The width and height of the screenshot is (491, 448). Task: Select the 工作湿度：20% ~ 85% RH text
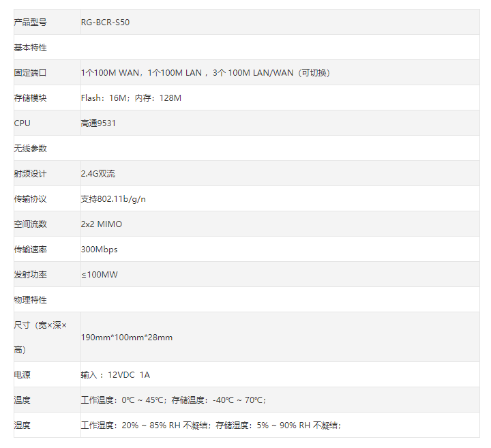pyautogui.click(x=130, y=425)
